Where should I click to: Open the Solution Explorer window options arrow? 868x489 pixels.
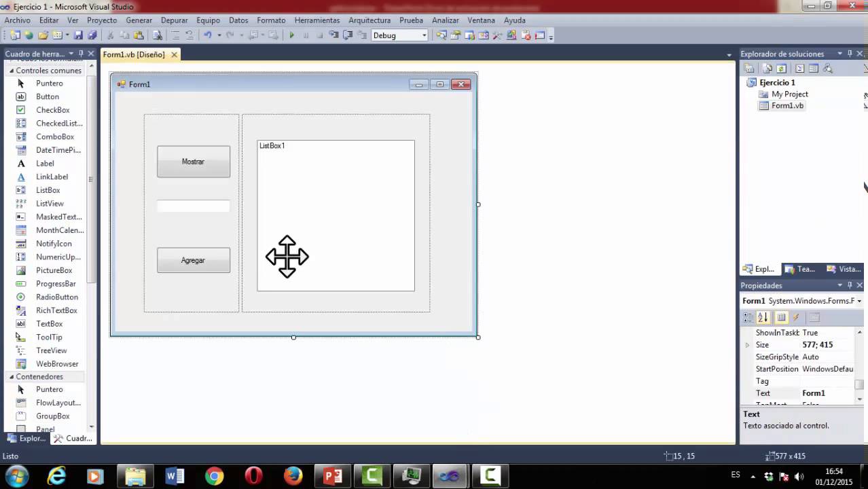tap(840, 54)
